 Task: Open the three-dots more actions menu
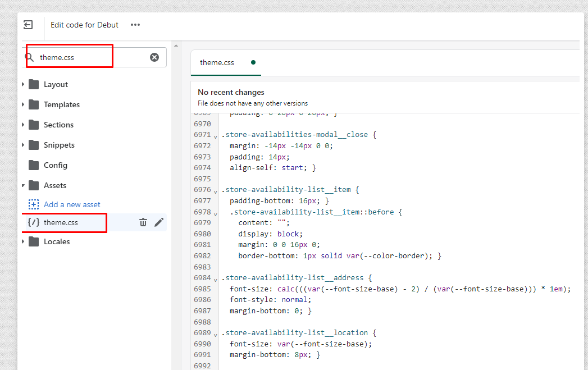pos(135,25)
